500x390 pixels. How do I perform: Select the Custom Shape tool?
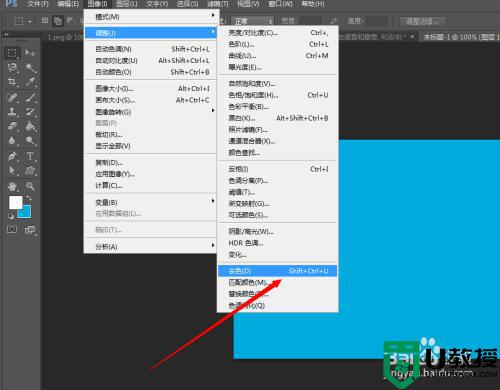point(30,170)
